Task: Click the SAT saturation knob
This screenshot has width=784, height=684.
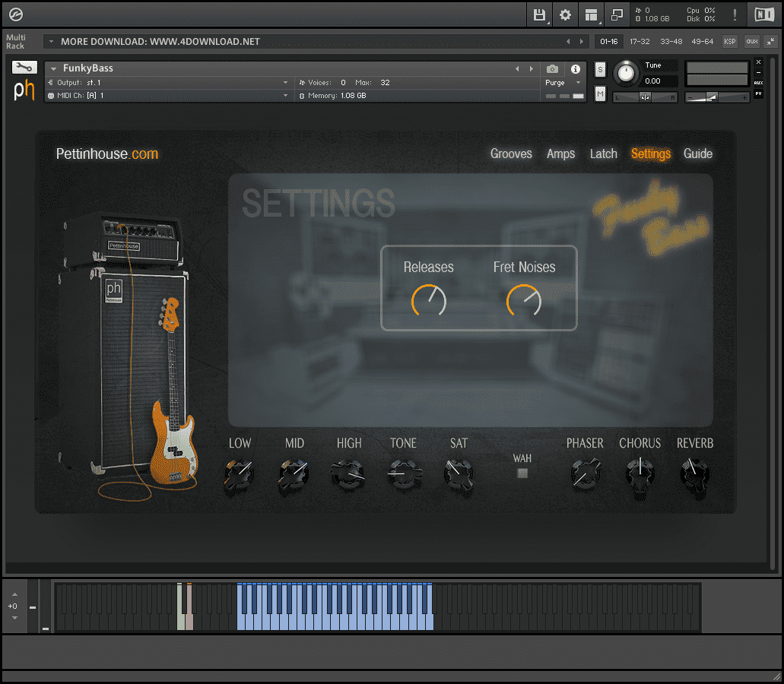Action: click(x=459, y=473)
